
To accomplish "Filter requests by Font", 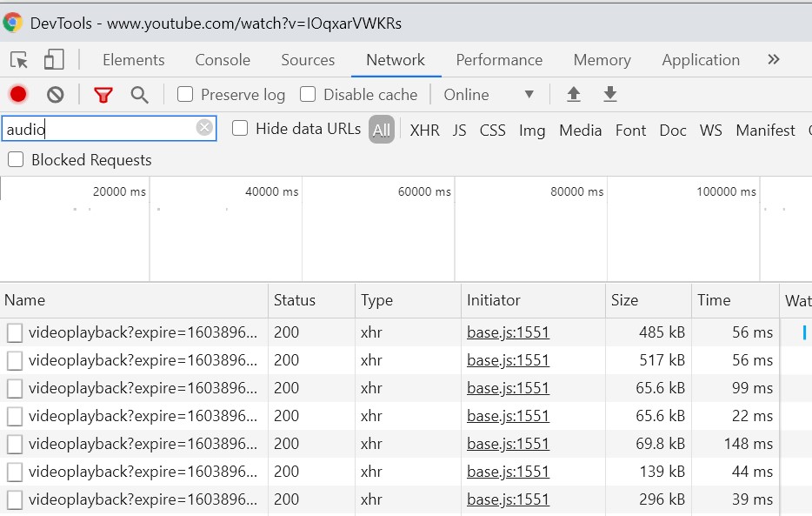I will point(631,130).
